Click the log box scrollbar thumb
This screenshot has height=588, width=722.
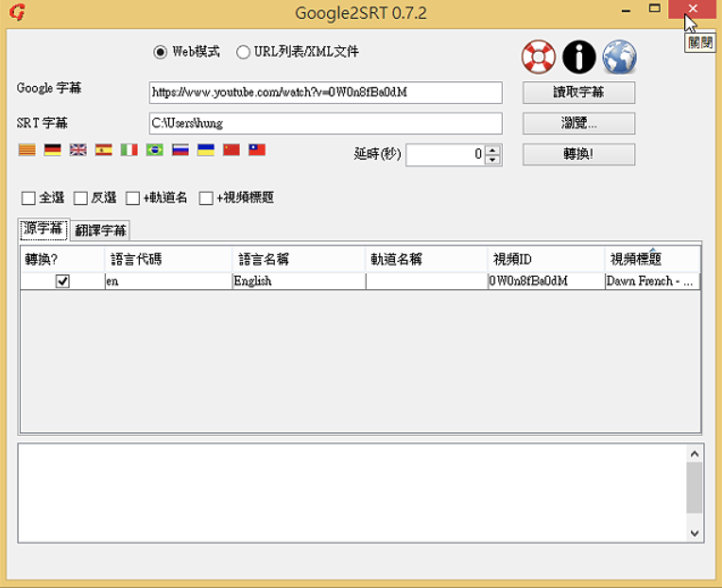click(695, 488)
